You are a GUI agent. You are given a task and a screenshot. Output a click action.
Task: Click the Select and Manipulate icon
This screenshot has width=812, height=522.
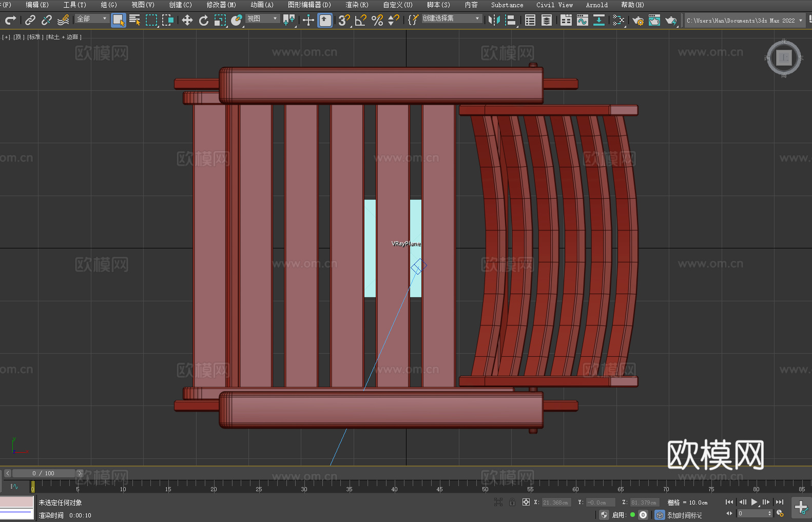pos(308,20)
